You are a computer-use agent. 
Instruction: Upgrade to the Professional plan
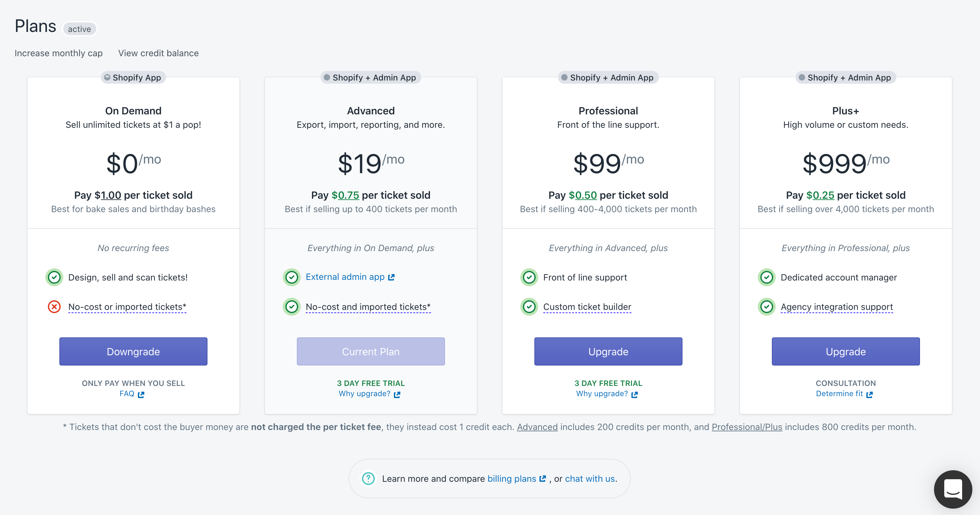(x=608, y=351)
